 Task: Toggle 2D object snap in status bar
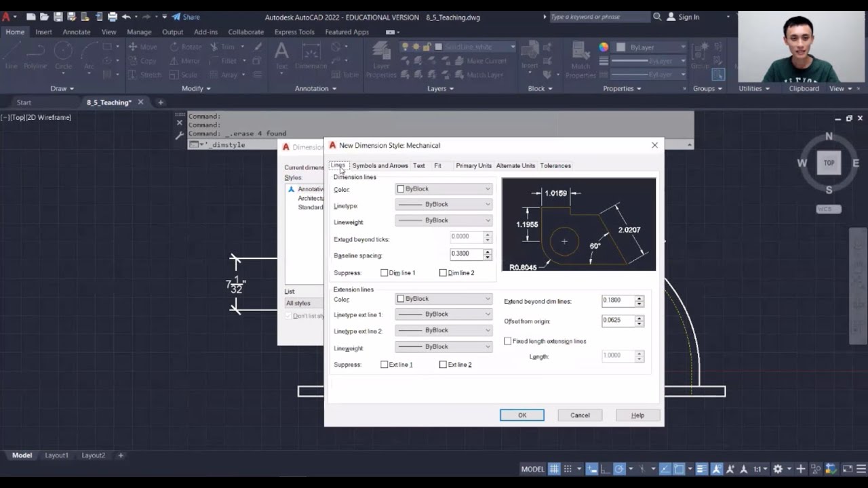pos(679,469)
